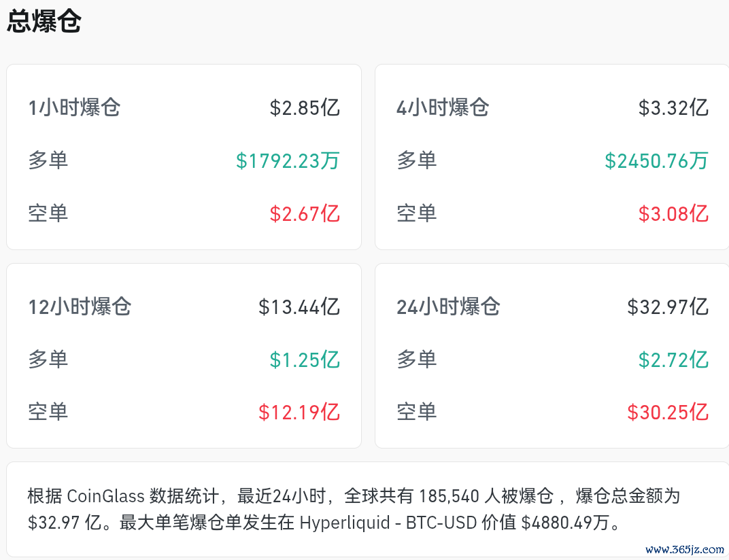The width and height of the screenshot is (729, 560).
Task: Open the www.365jz.com watermark link
Action: [x=684, y=549]
